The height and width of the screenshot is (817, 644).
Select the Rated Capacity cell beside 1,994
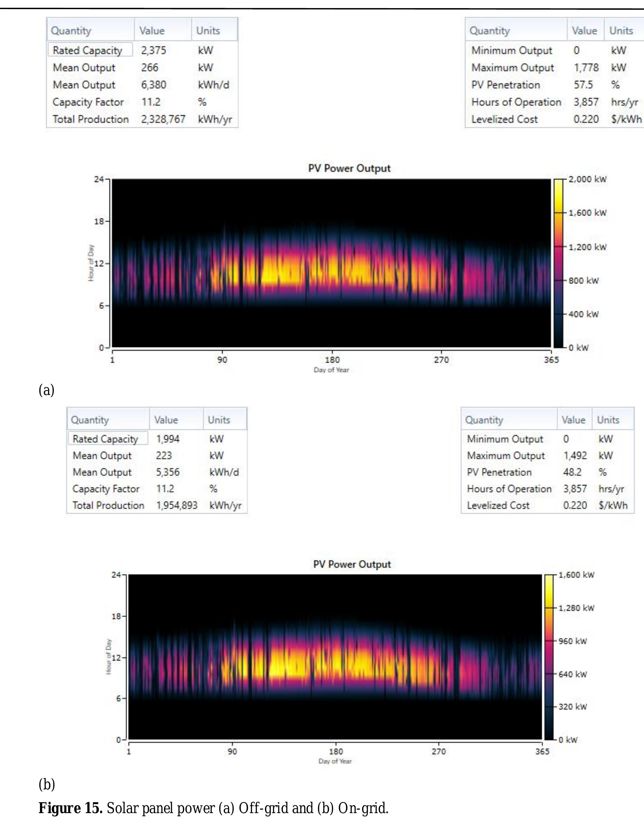(108, 438)
